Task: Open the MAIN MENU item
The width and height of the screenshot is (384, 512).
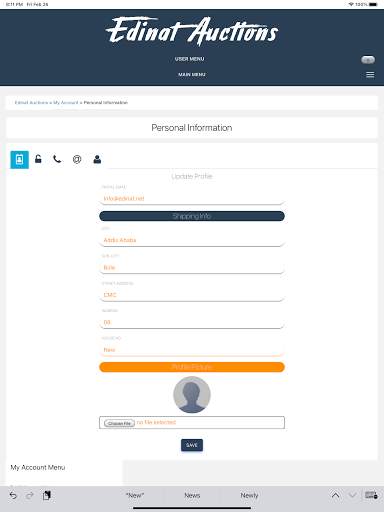Action: pos(192,74)
